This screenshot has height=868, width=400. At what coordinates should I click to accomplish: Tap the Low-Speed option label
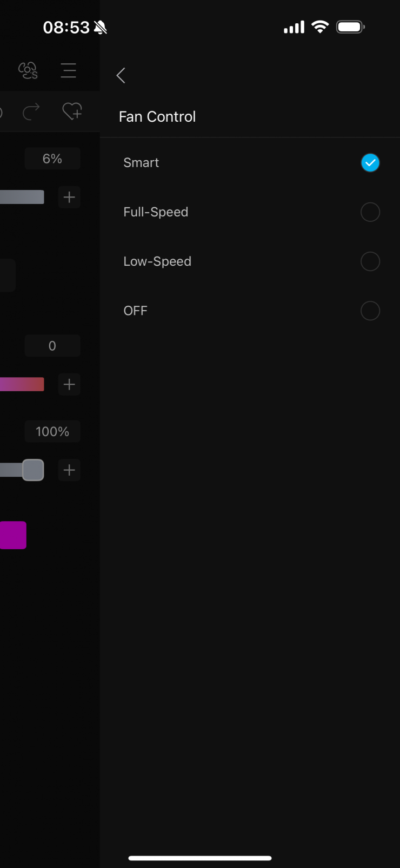pos(157,261)
